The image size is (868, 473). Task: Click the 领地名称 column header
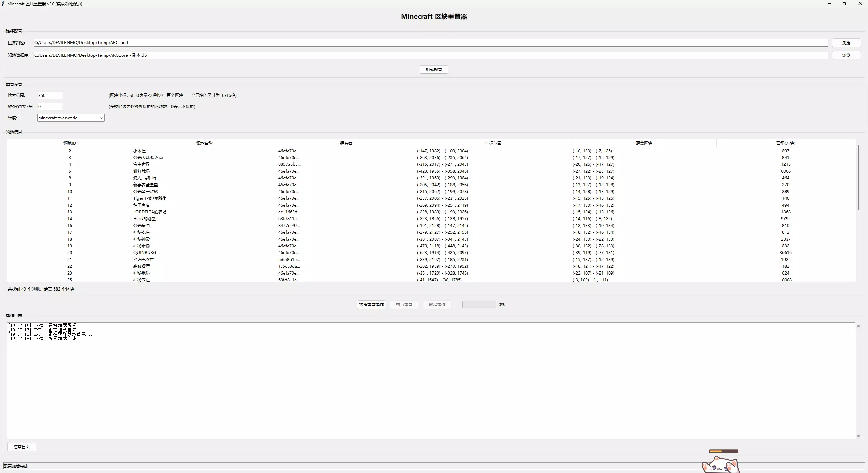(x=204, y=143)
